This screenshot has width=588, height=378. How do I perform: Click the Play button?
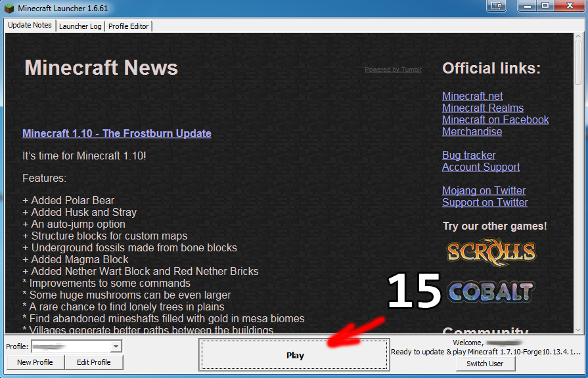294,355
